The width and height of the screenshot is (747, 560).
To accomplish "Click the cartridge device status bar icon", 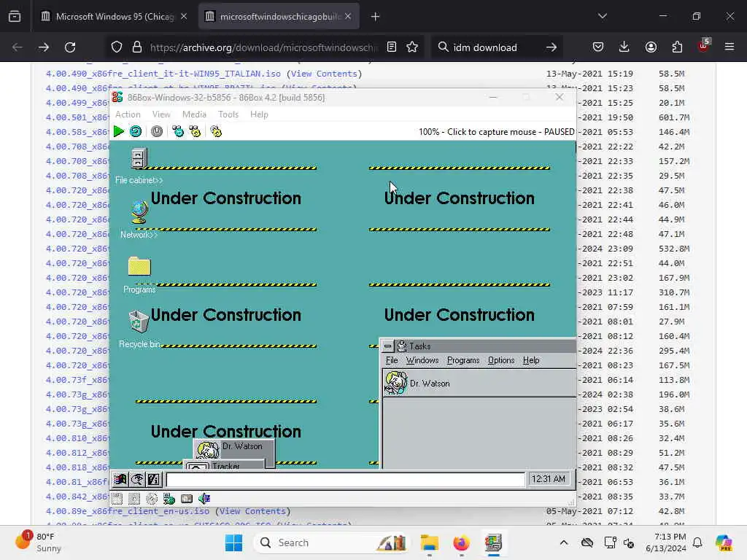I will pos(187,499).
